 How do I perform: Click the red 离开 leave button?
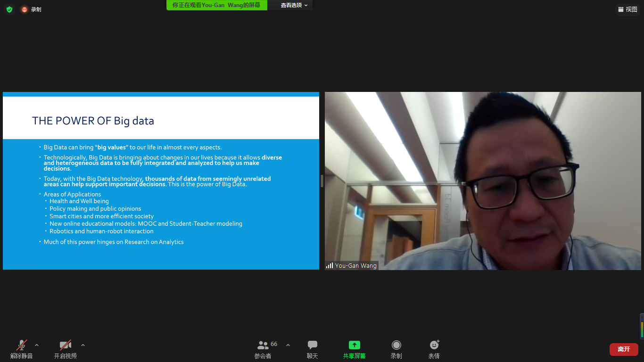coord(624,349)
